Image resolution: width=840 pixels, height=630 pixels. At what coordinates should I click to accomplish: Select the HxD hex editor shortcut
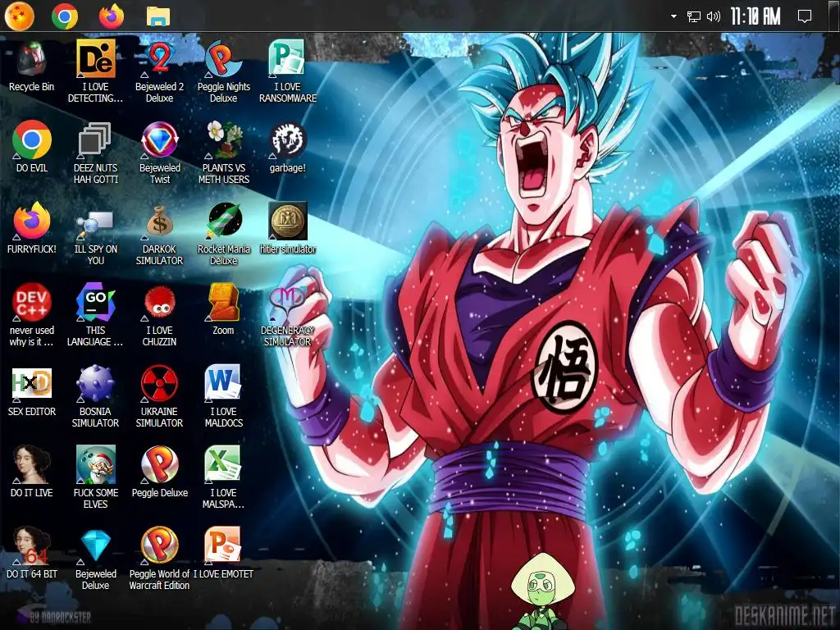32,391
